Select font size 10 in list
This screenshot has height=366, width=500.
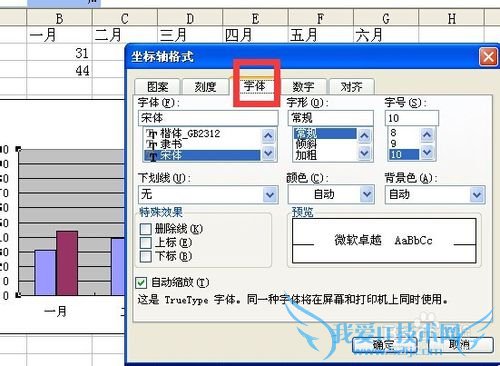click(x=403, y=155)
